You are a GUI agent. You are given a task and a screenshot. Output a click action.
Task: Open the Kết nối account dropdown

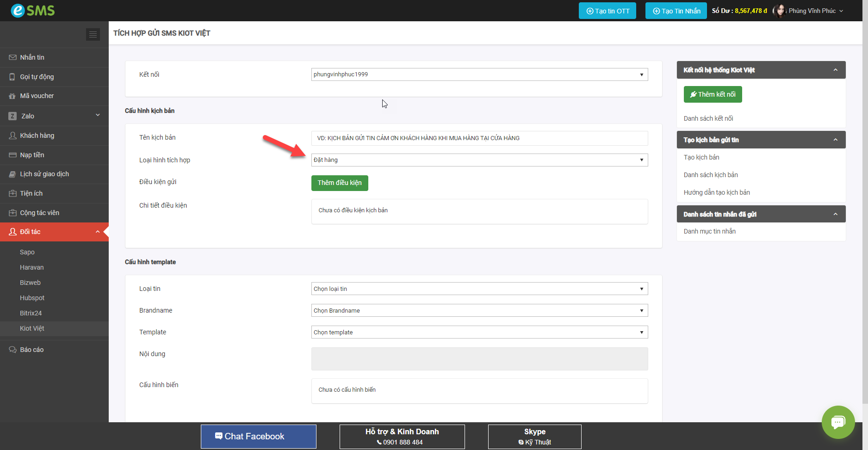coord(479,74)
